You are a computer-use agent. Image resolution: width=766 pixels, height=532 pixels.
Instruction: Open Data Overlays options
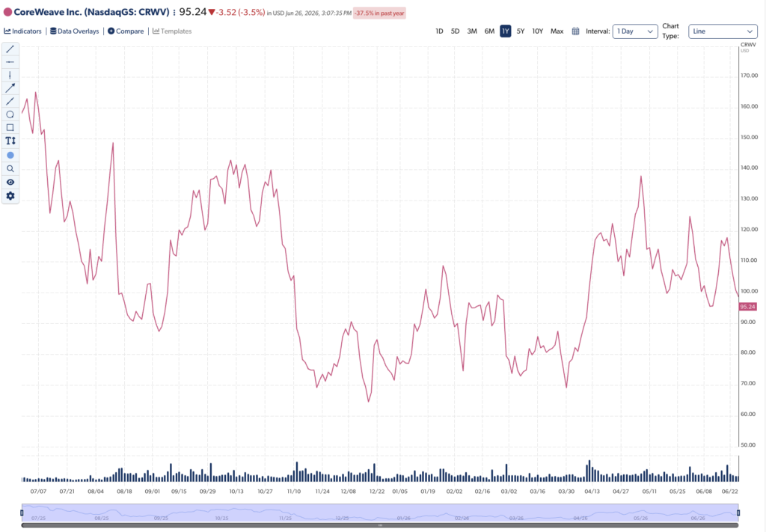[75, 31]
